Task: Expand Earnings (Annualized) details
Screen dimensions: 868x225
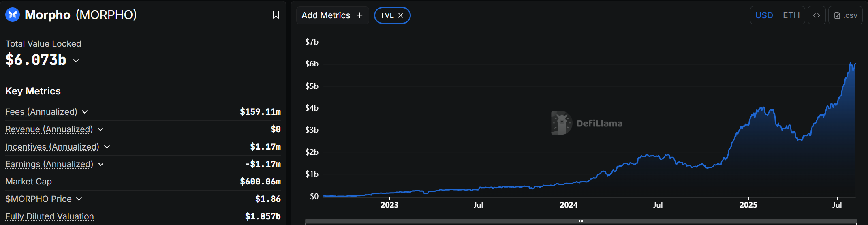Action: (x=101, y=164)
